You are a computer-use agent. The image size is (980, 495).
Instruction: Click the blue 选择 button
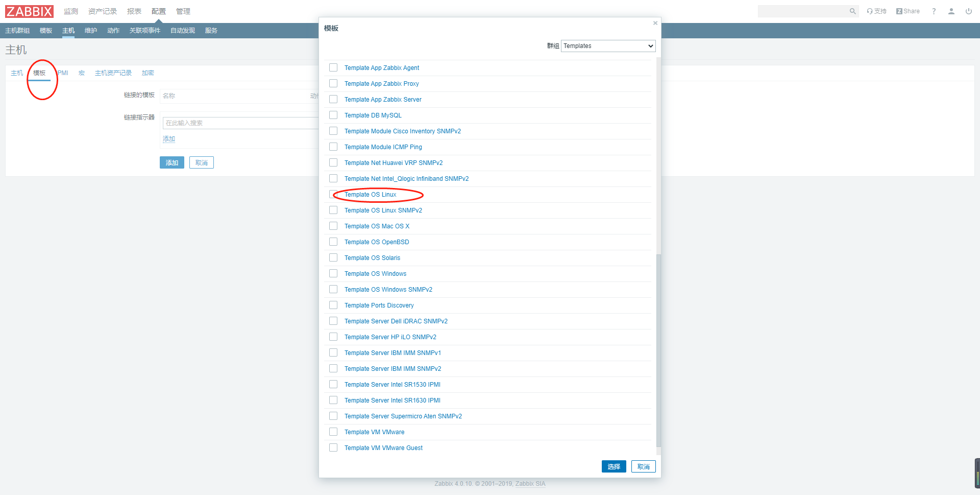pyautogui.click(x=614, y=466)
